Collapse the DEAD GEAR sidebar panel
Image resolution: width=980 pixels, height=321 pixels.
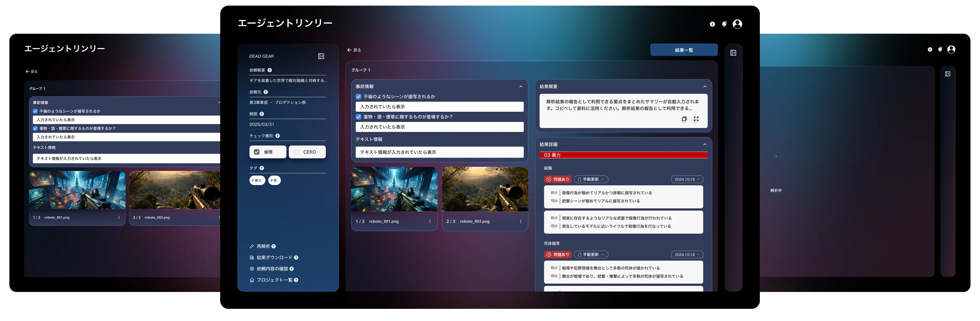(321, 56)
